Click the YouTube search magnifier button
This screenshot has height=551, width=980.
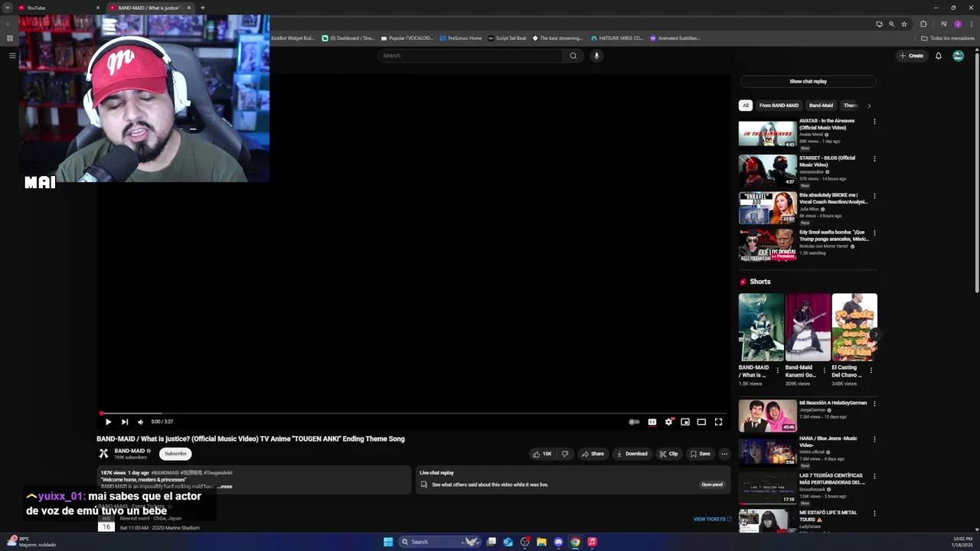573,56
